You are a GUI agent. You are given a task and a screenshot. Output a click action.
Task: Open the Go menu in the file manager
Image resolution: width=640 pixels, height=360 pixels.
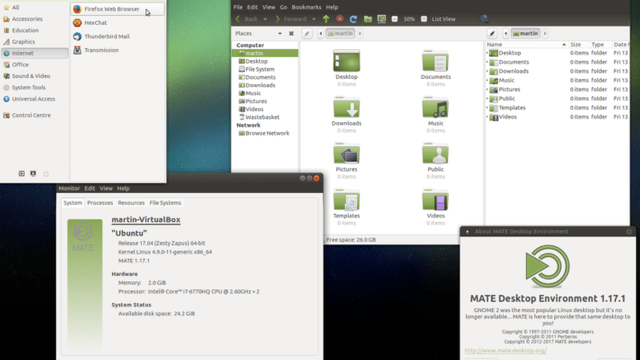click(283, 7)
